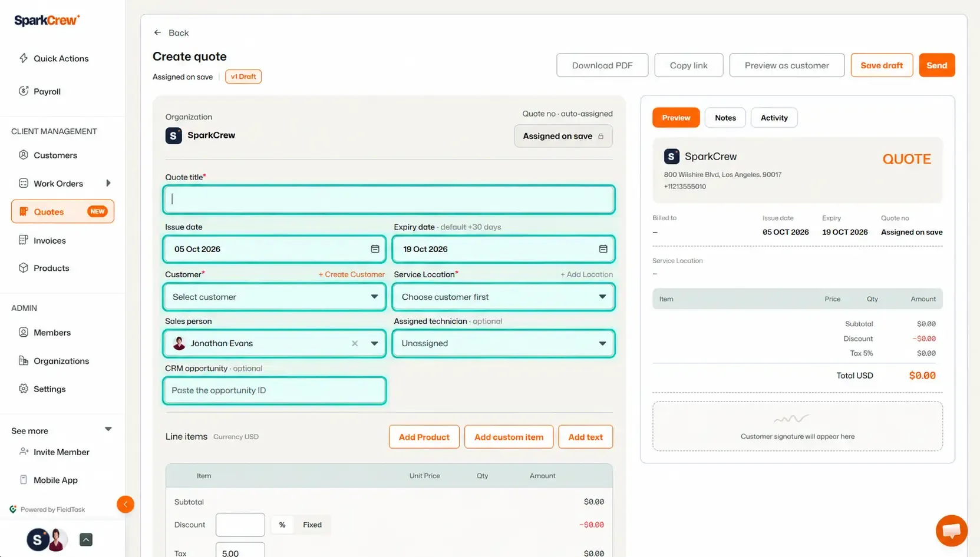Click Add custom item button
Image resolution: width=980 pixels, height=557 pixels.
point(509,437)
